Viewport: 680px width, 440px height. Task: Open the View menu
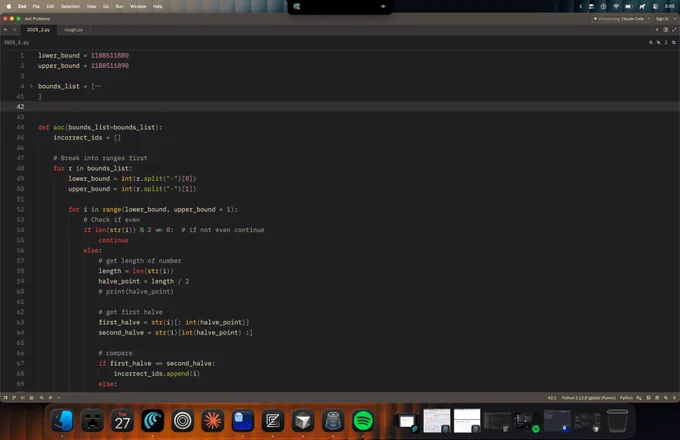click(92, 7)
